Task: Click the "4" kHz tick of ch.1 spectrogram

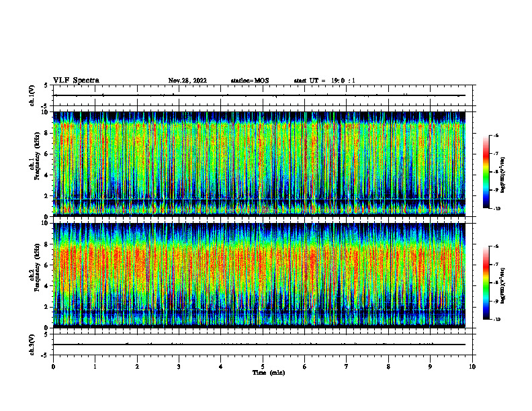Action: coord(46,175)
